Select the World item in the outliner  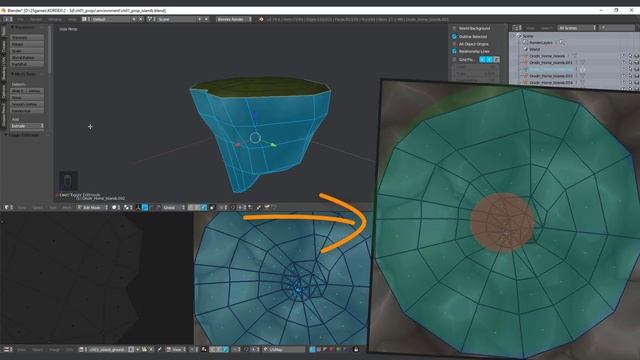[534, 49]
